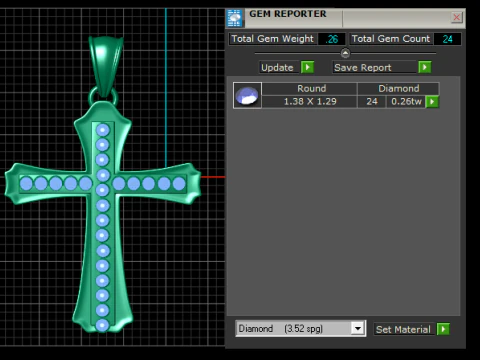Viewport: 480px width, 360px height.
Task: Select the bottom gem on the cross
Action: [102, 325]
